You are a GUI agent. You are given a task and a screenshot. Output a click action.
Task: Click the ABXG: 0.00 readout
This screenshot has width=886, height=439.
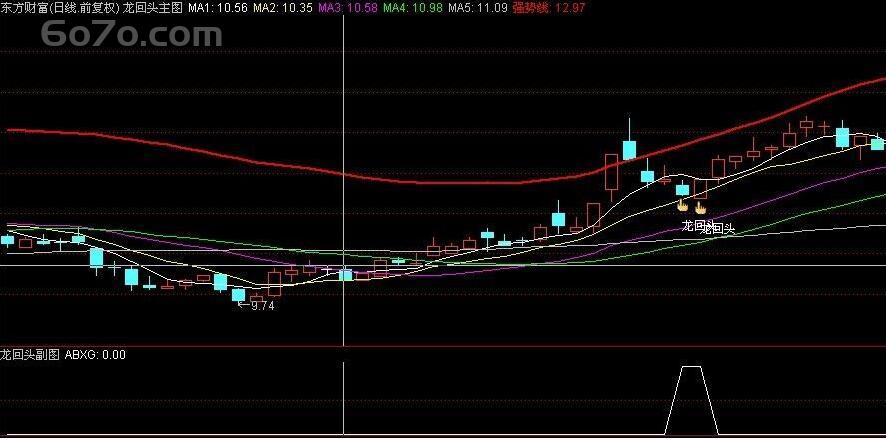click(95, 355)
